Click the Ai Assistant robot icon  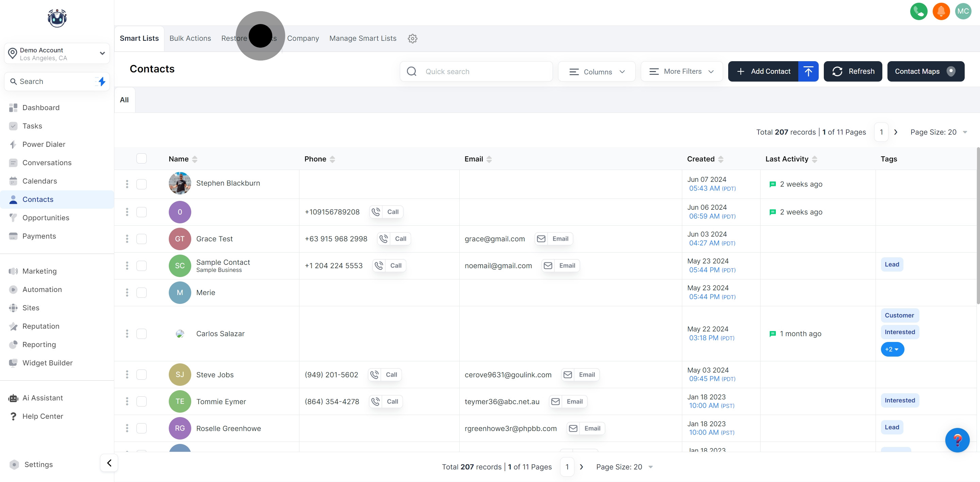click(x=13, y=398)
